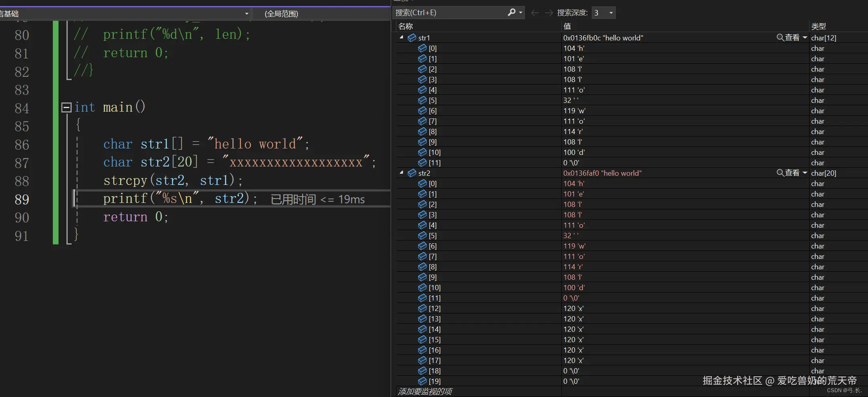
Task: Click the cube icon of the str1 [6] element
Action: (x=422, y=110)
